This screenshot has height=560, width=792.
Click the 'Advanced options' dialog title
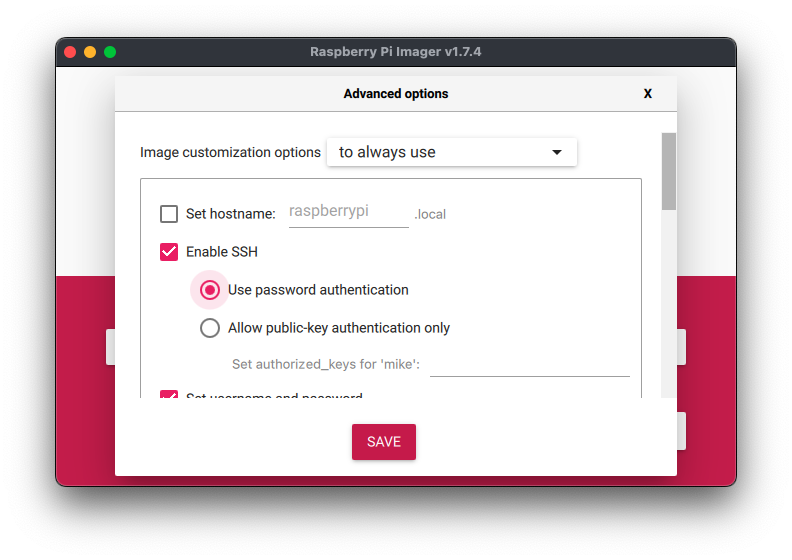(396, 93)
